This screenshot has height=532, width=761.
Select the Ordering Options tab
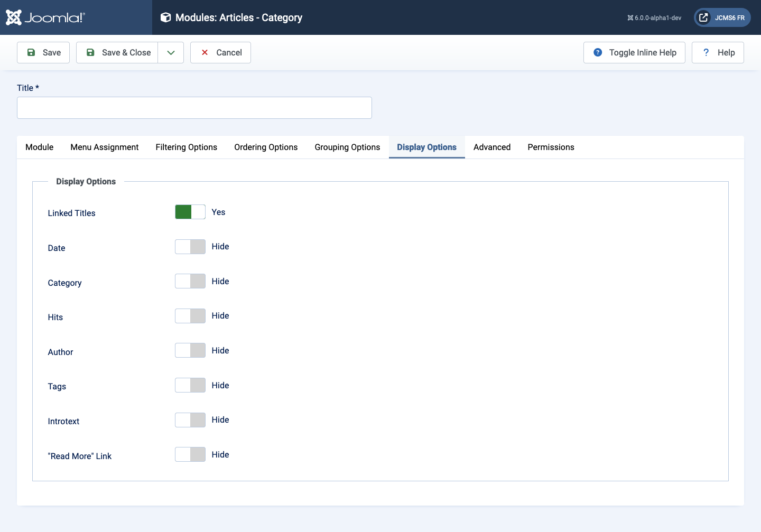266,147
